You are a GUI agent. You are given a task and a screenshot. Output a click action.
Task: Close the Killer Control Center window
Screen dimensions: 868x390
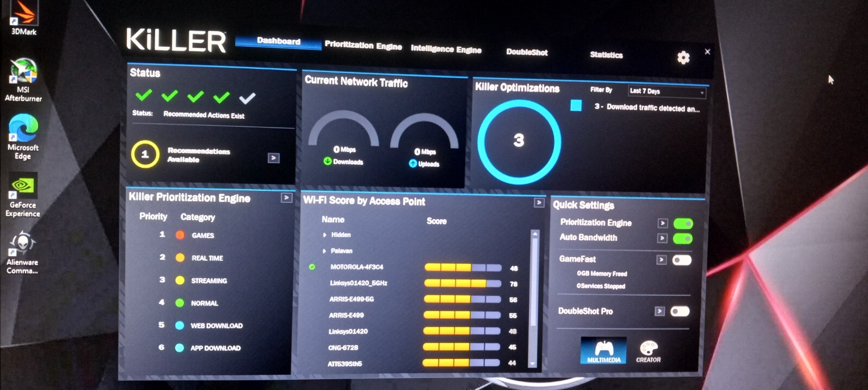(x=707, y=52)
